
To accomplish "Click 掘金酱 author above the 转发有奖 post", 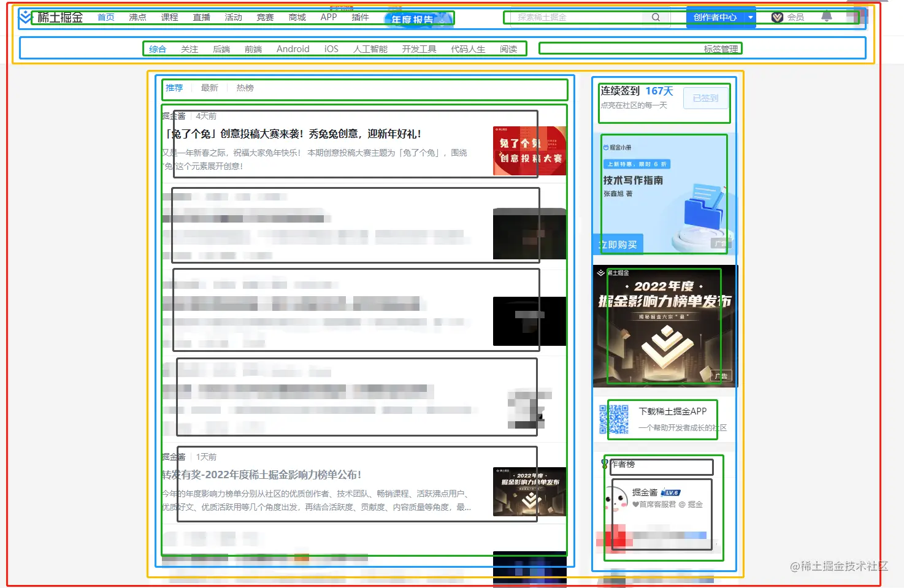I will (174, 457).
